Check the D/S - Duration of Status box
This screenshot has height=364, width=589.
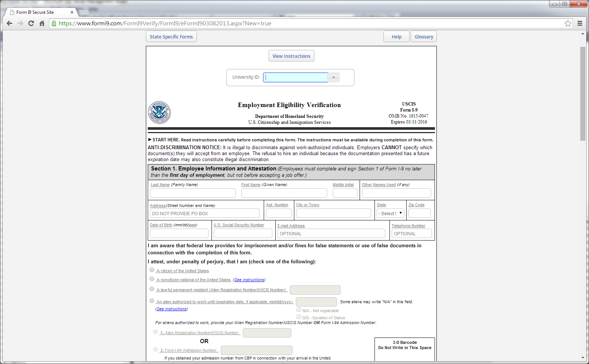[x=299, y=317]
